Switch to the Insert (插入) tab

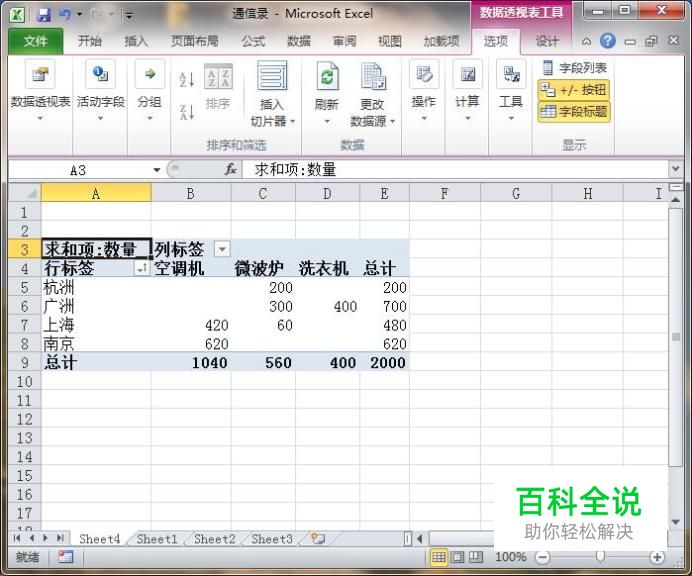[136, 41]
